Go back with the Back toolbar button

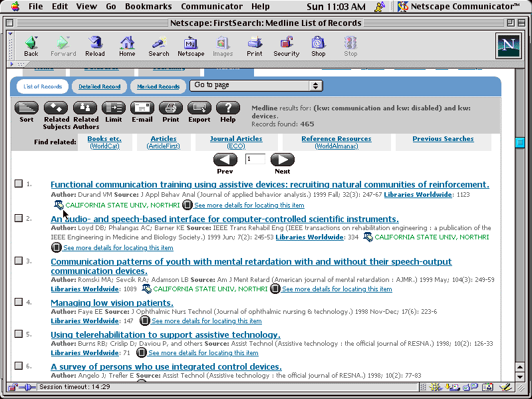[x=31, y=46]
